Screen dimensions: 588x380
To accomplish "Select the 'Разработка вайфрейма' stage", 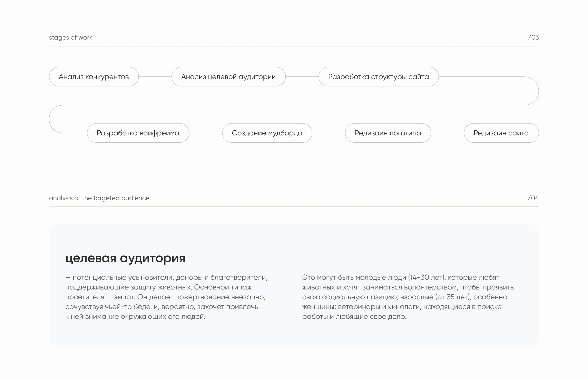I will point(138,133).
